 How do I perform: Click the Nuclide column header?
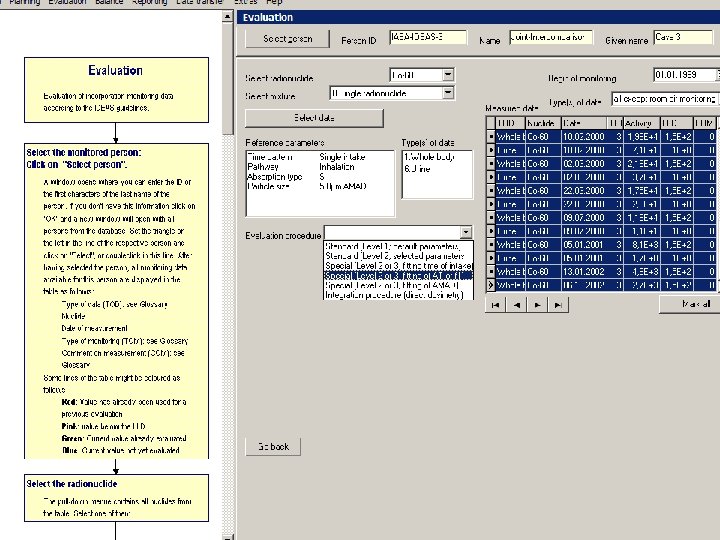pos(543,123)
